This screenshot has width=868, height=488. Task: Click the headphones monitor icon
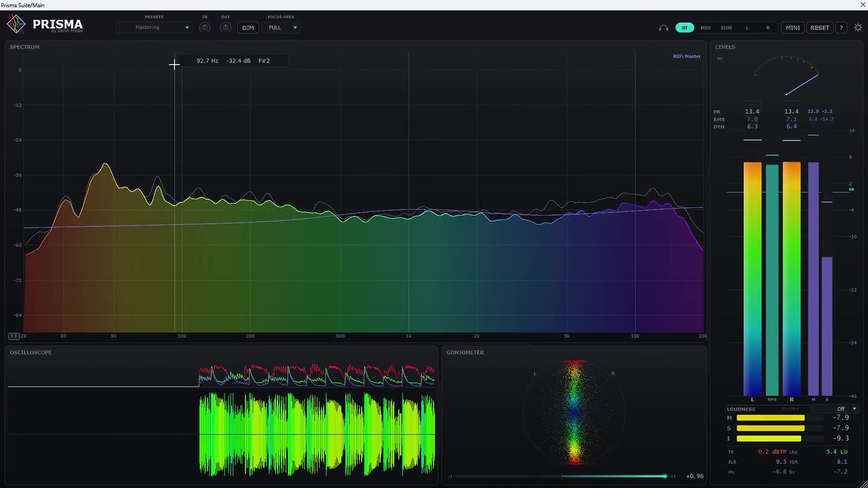pos(664,28)
